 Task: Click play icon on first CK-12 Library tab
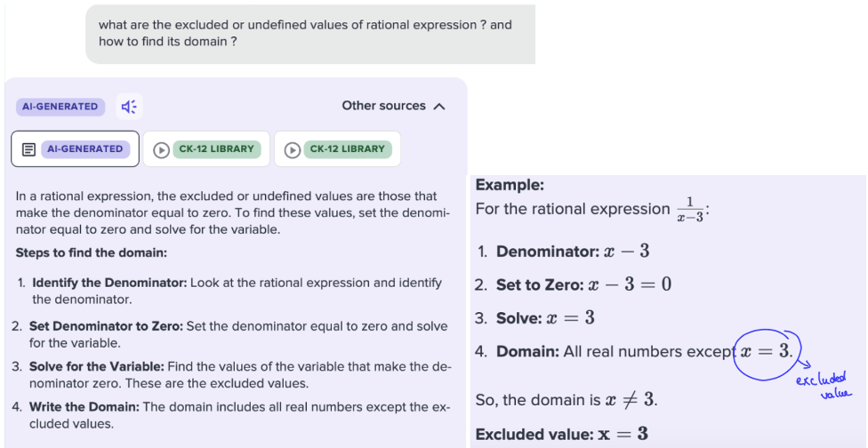[x=161, y=149]
